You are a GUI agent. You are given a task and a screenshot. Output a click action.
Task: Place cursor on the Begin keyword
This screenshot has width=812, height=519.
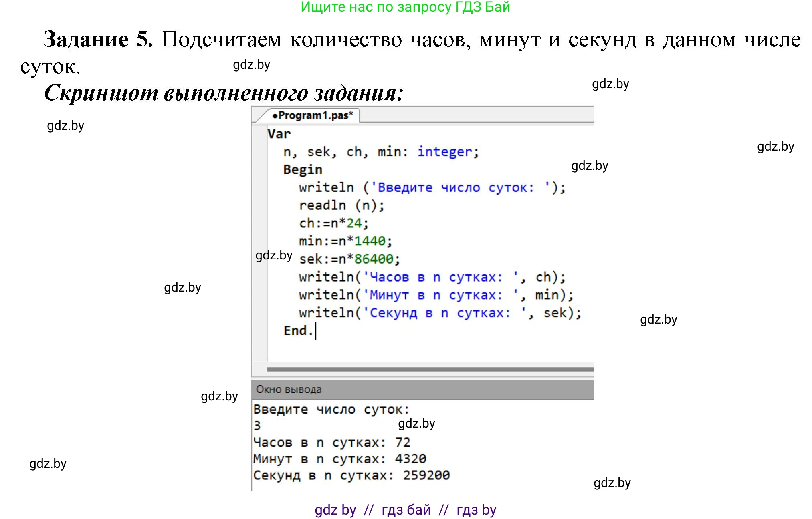click(303, 169)
